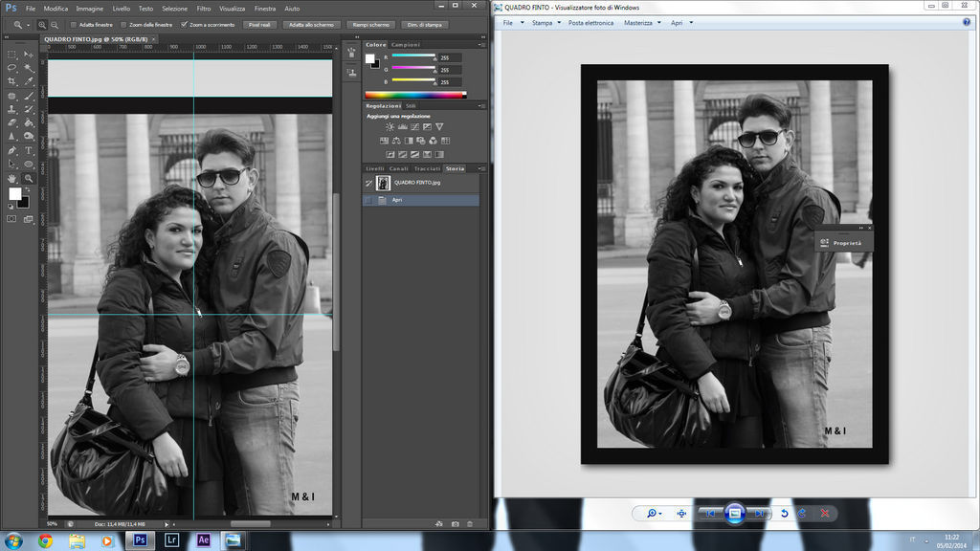Click the Zoom In magnifier in options bar
The width and height of the screenshot is (980, 551).
42,25
